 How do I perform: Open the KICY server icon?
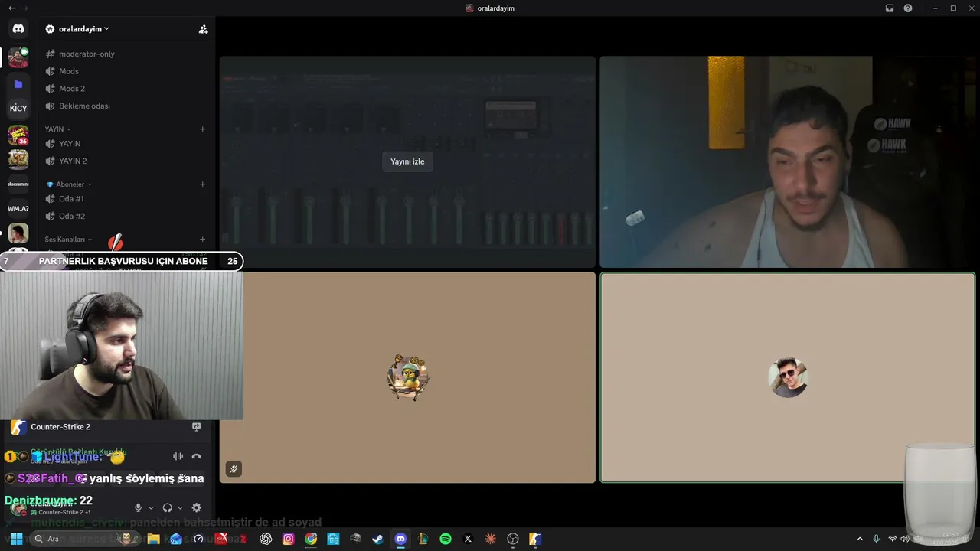(x=18, y=108)
